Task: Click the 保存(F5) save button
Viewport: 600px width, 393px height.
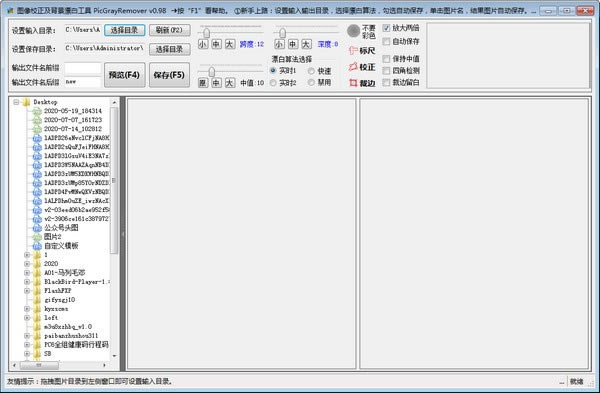Action: 170,75
